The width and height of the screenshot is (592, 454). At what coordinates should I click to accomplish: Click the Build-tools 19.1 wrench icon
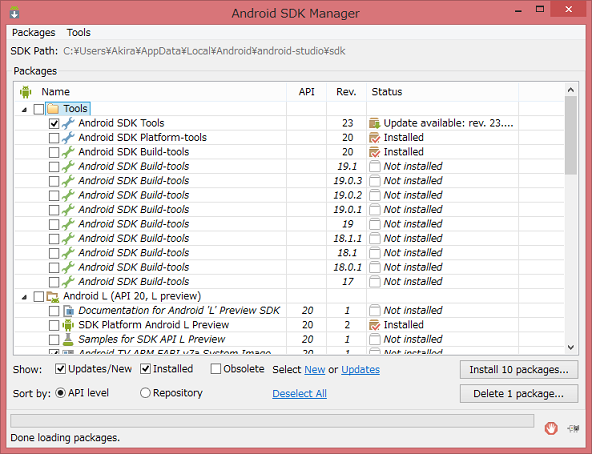coord(68,166)
